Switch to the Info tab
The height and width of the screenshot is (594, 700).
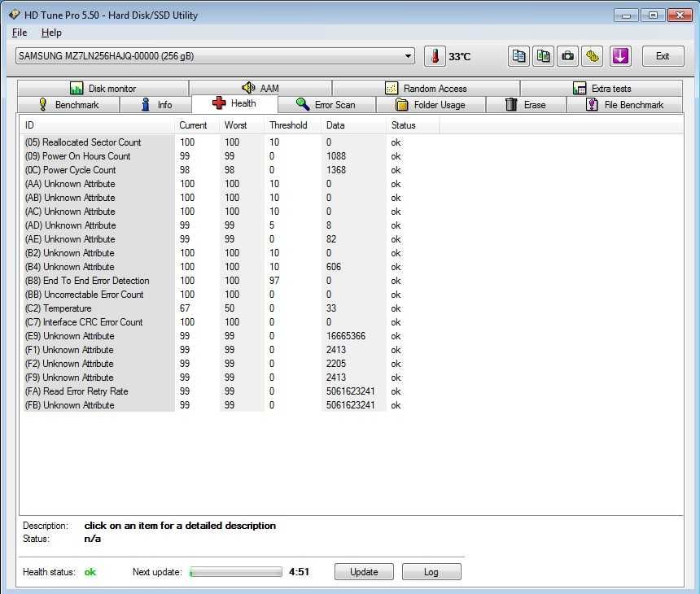click(156, 105)
